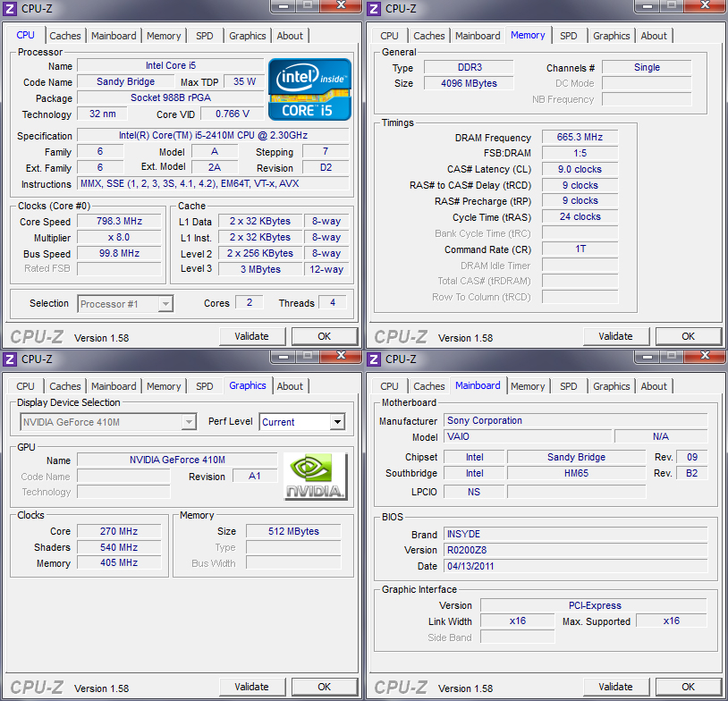Open the About tab in the Memory window

(x=654, y=36)
